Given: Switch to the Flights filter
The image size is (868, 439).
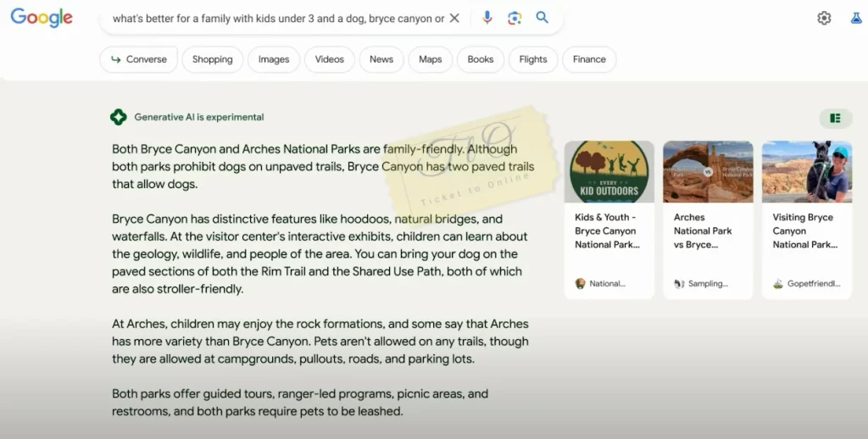Looking at the screenshot, I should [533, 59].
